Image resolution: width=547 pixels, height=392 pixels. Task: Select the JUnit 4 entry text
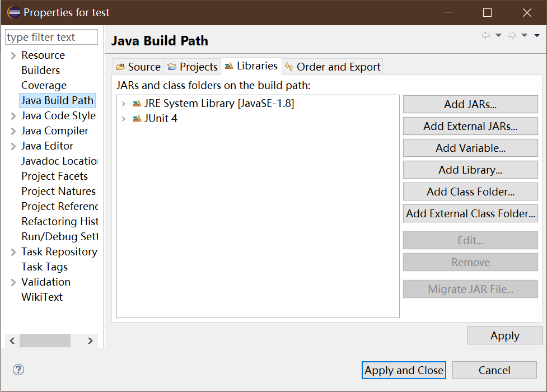pos(161,119)
